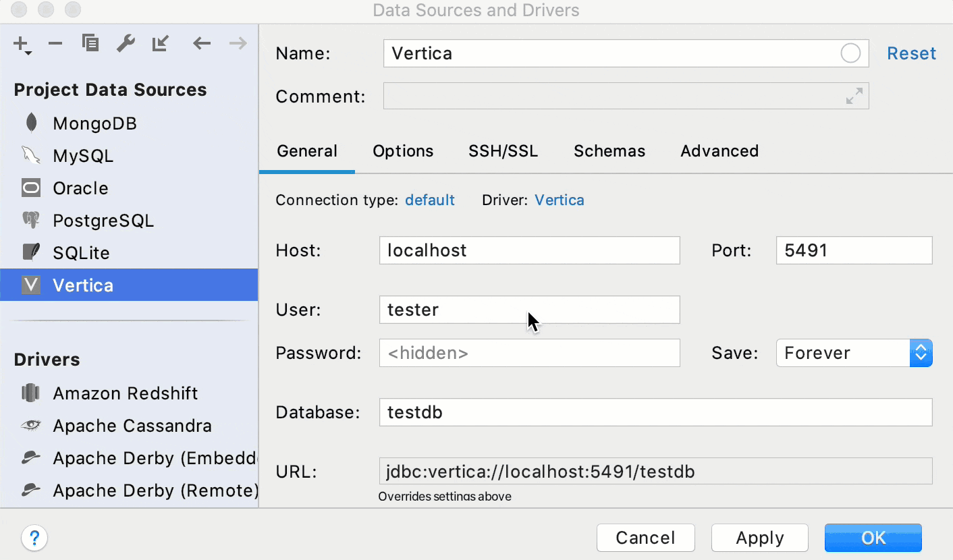Open help via the question mark icon
The image size is (953, 560).
pos(34,538)
